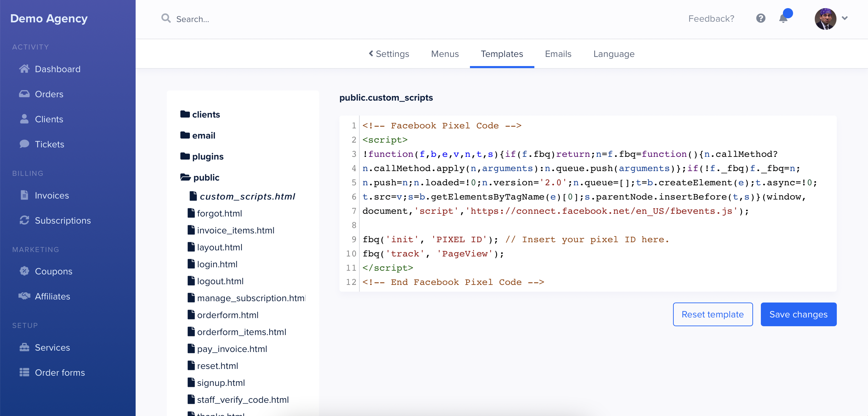The width and height of the screenshot is (868, 416).
Task: Click the Demo Agency logo title
Action: (x=49, y=18)
